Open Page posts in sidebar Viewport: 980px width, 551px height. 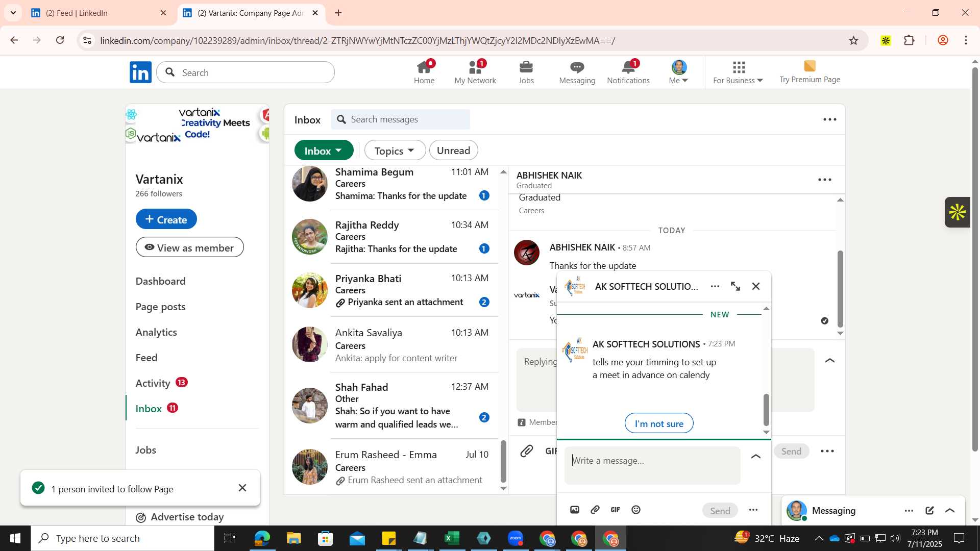pos(160,307)
